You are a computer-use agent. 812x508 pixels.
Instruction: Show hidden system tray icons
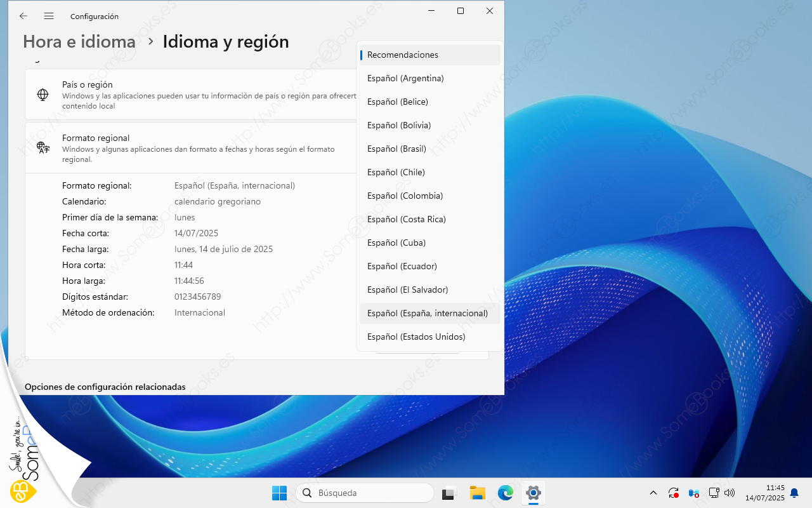pyautogui.click(x=653, y=493)
